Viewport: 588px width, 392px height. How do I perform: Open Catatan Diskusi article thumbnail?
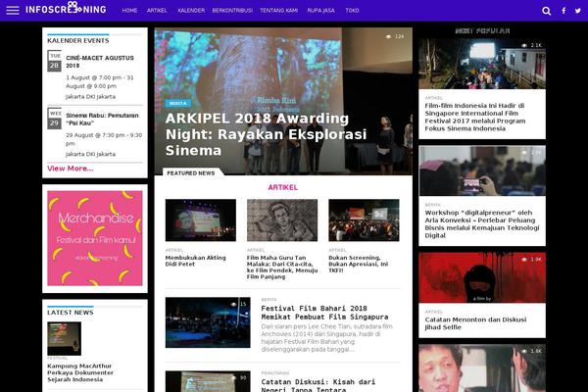click(x=208, y=381)
